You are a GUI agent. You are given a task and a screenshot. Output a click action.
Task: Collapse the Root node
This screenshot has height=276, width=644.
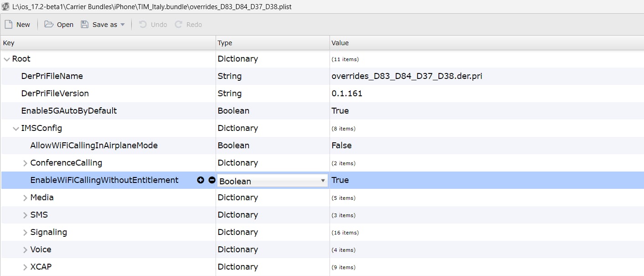[x=7, y=59]
